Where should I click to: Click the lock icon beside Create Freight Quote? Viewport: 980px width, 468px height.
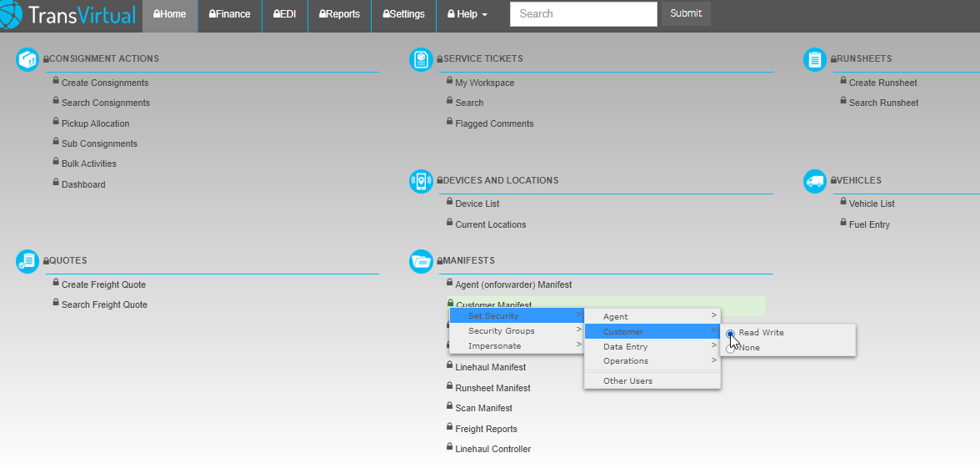(x=56, y=282)
